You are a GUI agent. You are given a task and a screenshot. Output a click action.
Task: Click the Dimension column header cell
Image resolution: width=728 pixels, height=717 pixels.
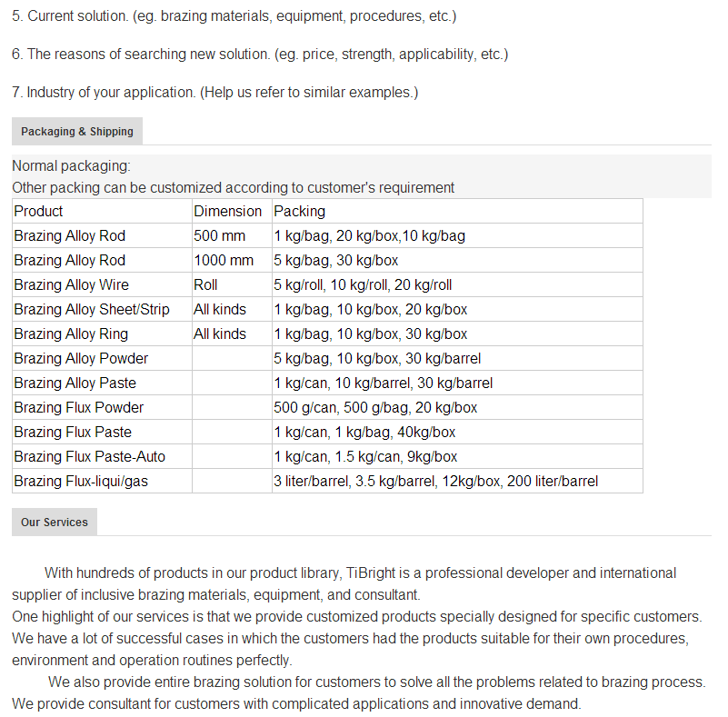[232, 211]
